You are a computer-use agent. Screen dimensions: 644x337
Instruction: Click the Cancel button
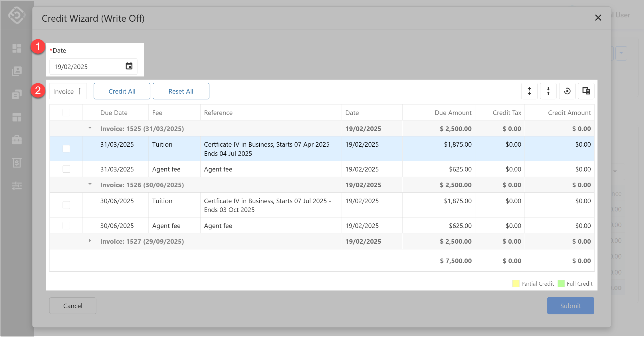click(x=73, y=306)
